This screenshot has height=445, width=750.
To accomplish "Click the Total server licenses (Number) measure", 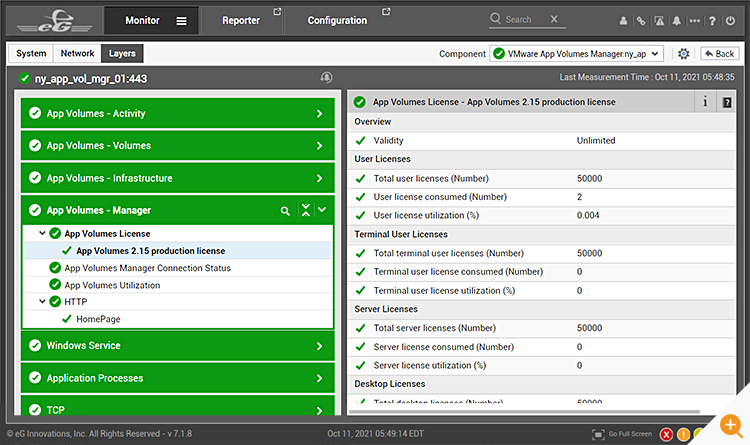I will coord(541,328).
